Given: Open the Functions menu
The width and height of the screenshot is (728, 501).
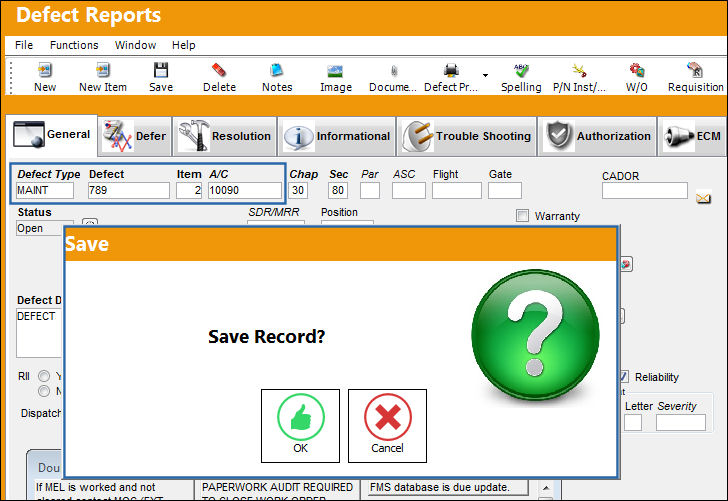Looking at the screenshot, I should pyautogui.click(x=74, y=45).
